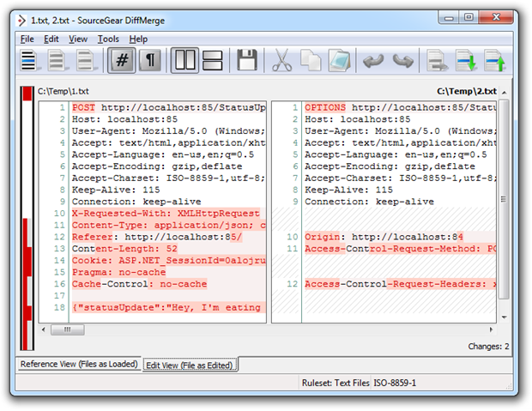
Task: Click the horizontal scrollbar thumb
Action: tap(68, 329)
